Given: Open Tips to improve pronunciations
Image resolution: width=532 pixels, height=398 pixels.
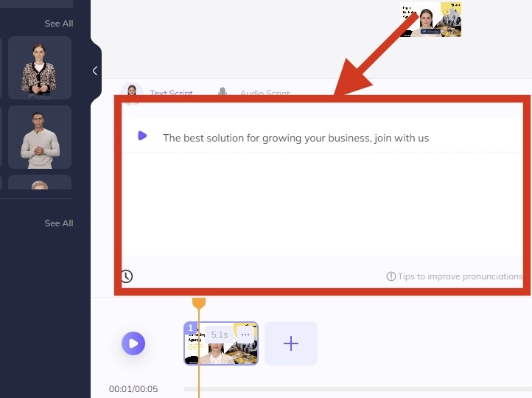Looking at the screenshot, I should (459, 276).
